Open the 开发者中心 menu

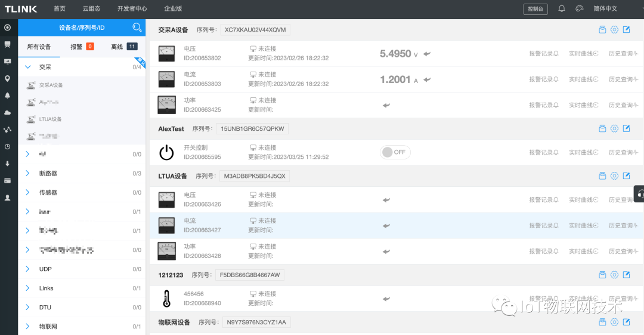coord(132,9)
